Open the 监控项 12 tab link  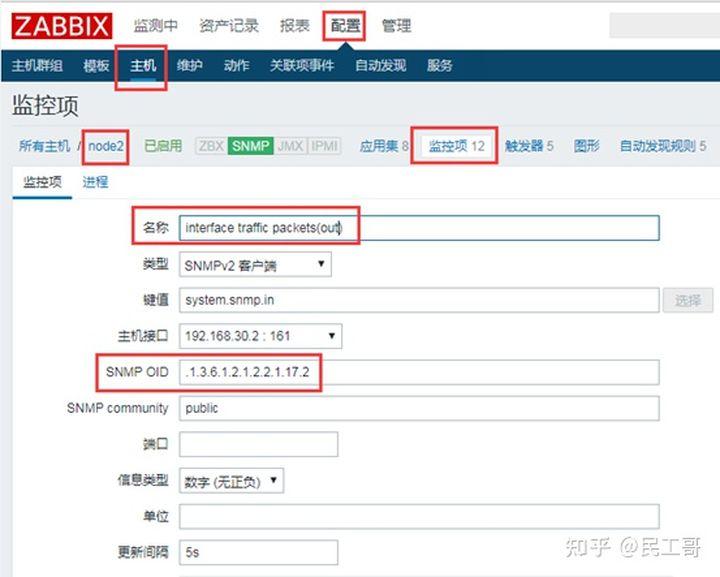pos(456,146)
